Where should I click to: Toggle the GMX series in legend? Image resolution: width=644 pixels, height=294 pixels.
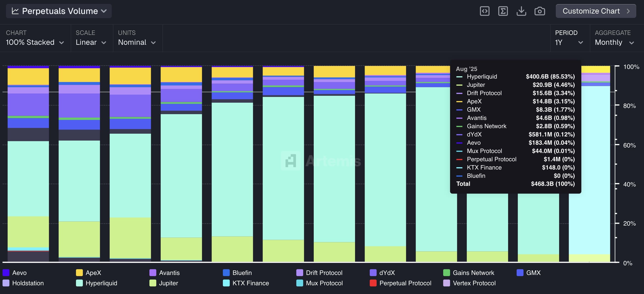(x=529, y=272)
